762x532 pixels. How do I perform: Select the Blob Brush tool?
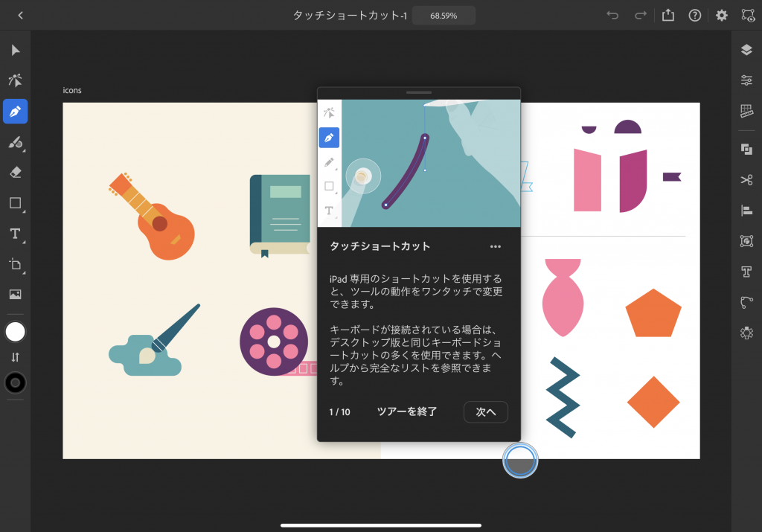(15, 142)
